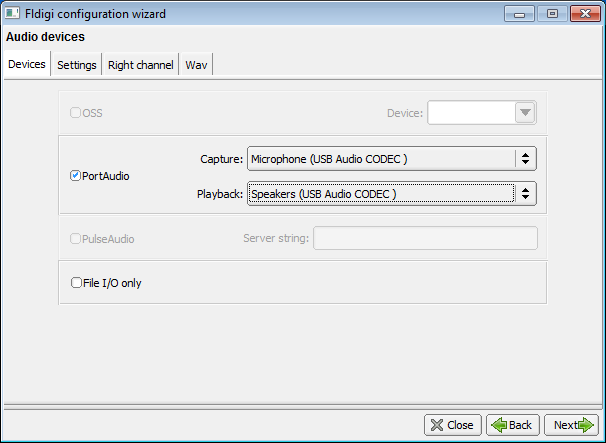Switch to the Wav tab
The image size is (606, 443).
(196, 65)
